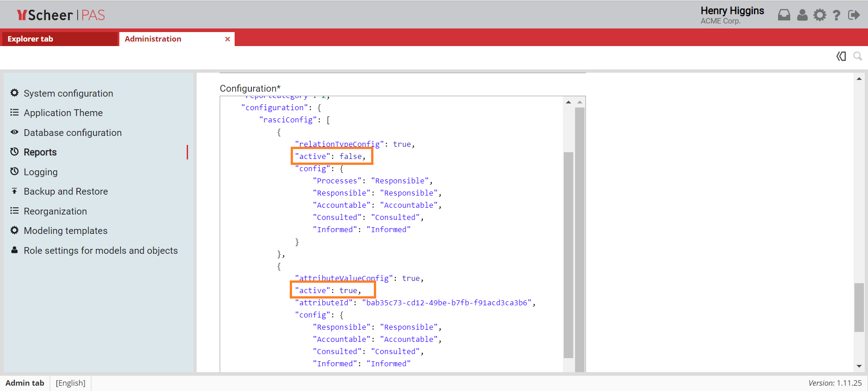Click the search magnifier icon
This screenshot has height=392, width=868.
(857, 56)
